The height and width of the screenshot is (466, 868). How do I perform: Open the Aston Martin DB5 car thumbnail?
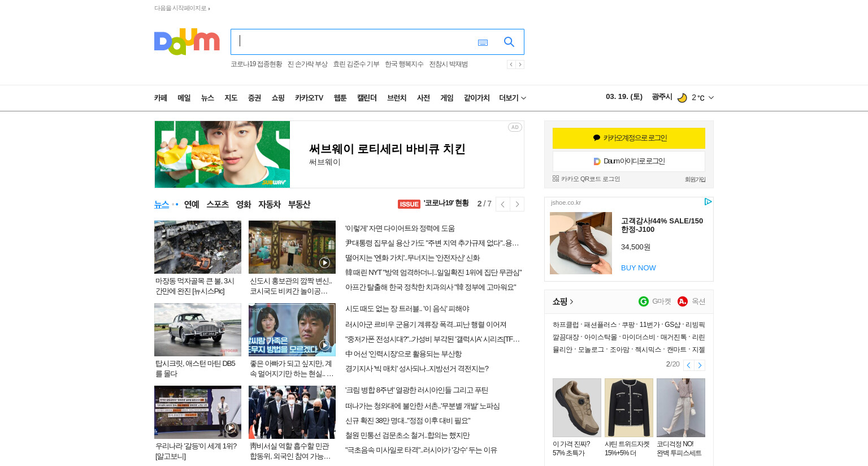pos(198,330)
